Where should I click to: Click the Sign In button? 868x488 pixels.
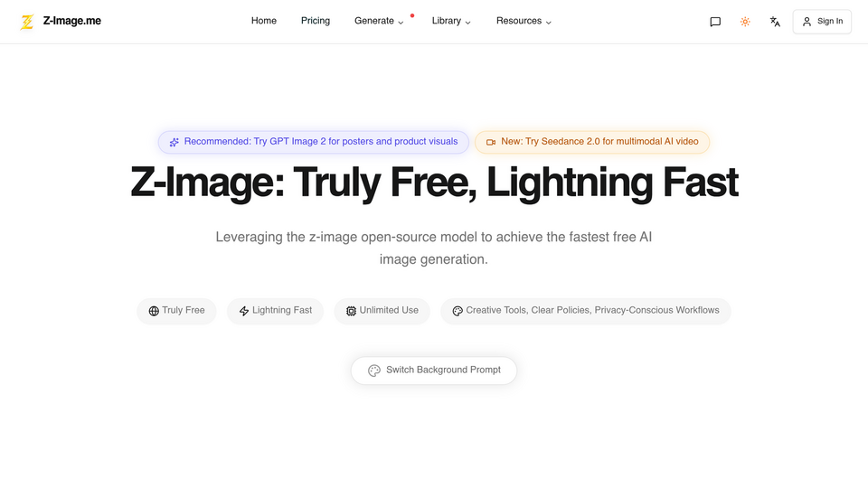click(822, 22)
